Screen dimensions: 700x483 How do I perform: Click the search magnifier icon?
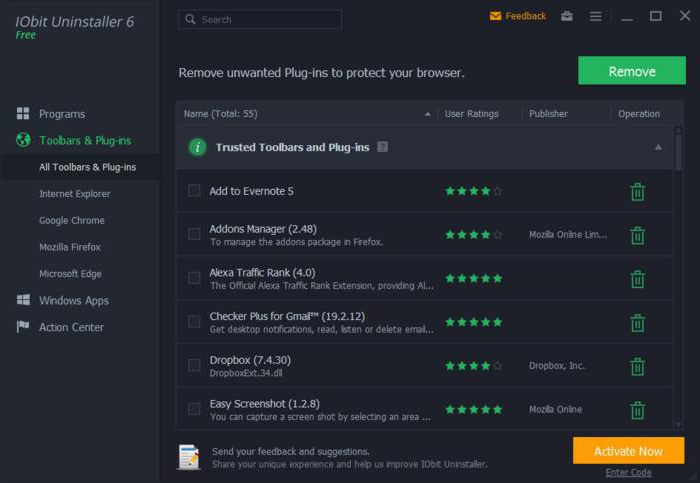click(190, 19)
